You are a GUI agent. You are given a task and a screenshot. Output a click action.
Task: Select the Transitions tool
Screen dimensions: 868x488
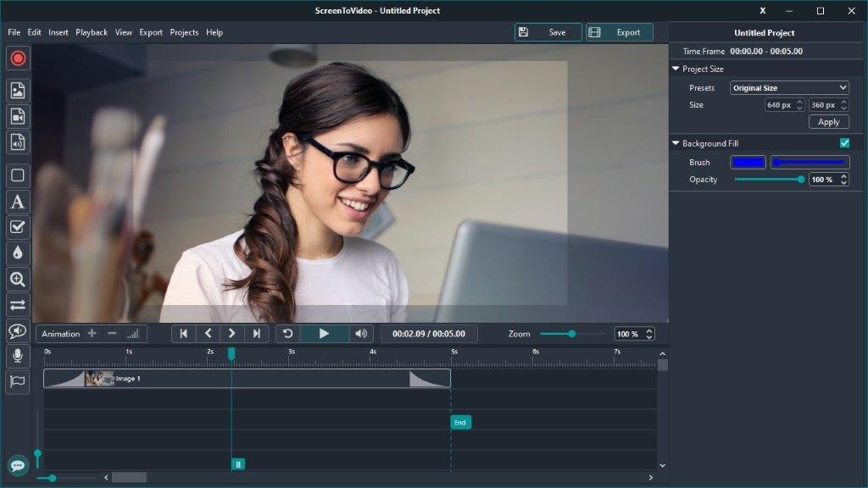point(18,304)
